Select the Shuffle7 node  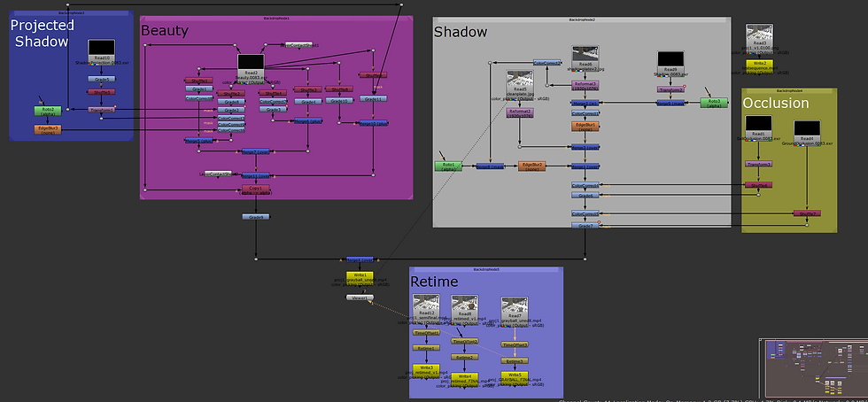coord(807,213)
